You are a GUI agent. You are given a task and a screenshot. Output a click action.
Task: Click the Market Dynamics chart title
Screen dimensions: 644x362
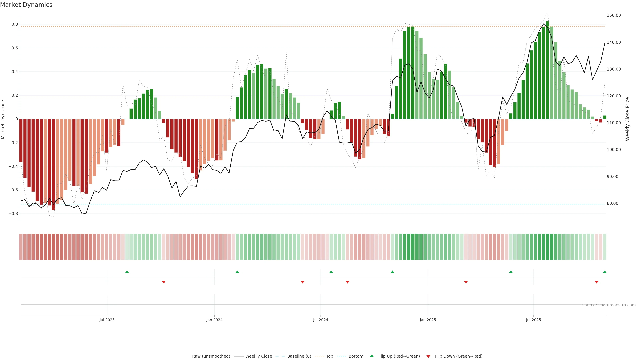pyautogui.click(x=26, y=5)
